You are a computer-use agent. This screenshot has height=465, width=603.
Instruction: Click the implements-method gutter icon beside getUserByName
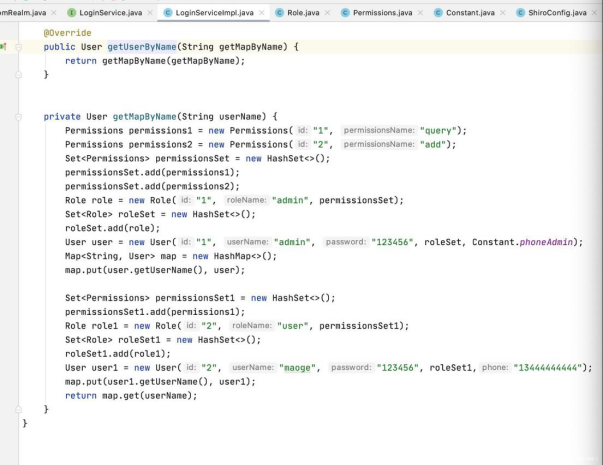[x=3, y=47]
